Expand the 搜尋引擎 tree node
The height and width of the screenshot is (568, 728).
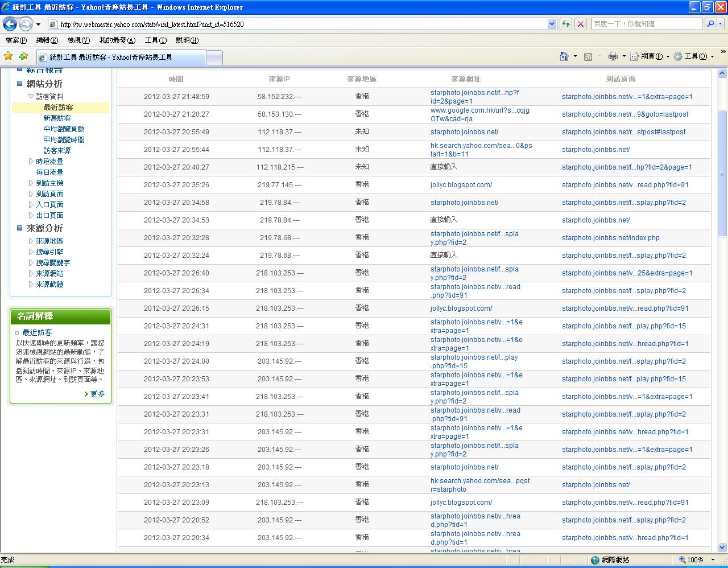click(31, 252)
